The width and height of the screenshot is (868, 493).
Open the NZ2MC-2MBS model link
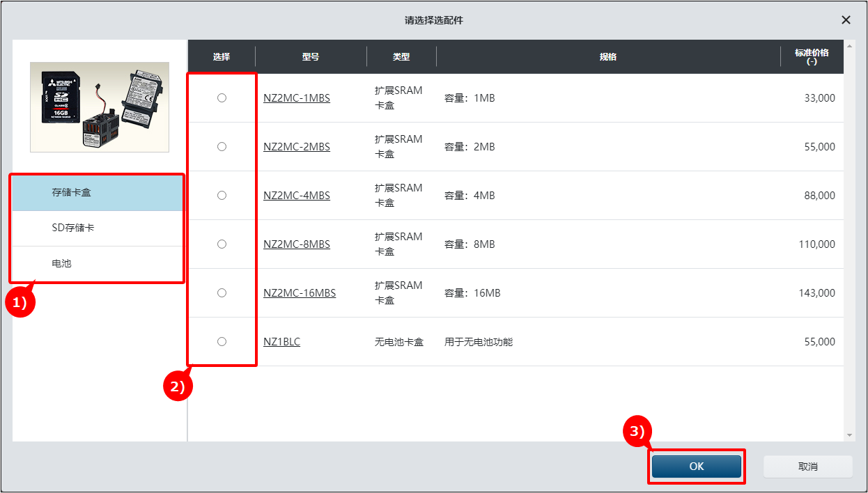pos(297,147)
